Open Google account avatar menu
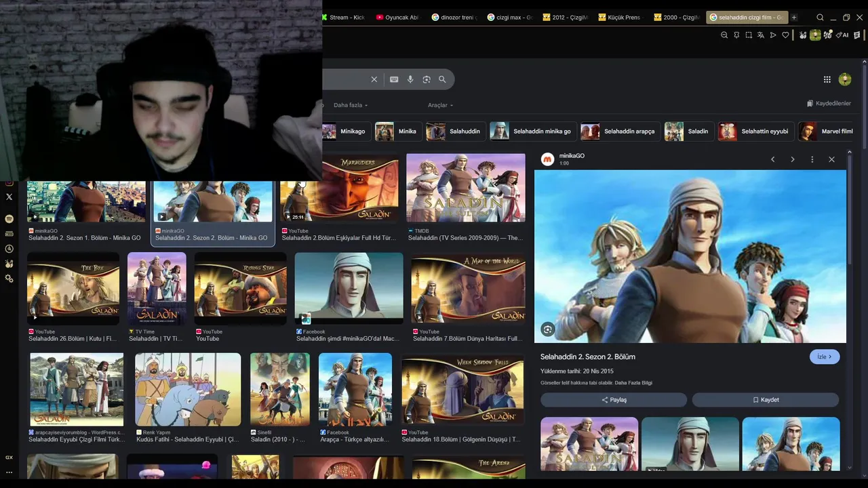Image resolution: width=868 pixels, height=488 pixels. point(845,79)
